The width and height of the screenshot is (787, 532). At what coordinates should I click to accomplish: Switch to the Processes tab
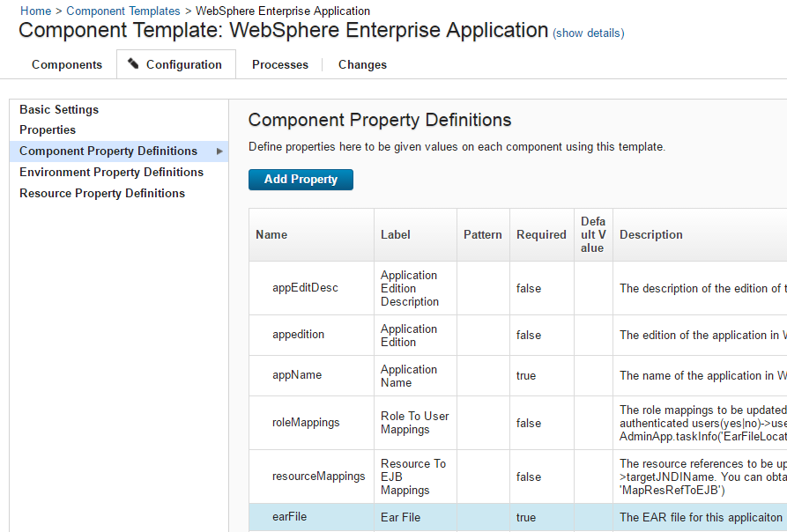click(280, 65)
